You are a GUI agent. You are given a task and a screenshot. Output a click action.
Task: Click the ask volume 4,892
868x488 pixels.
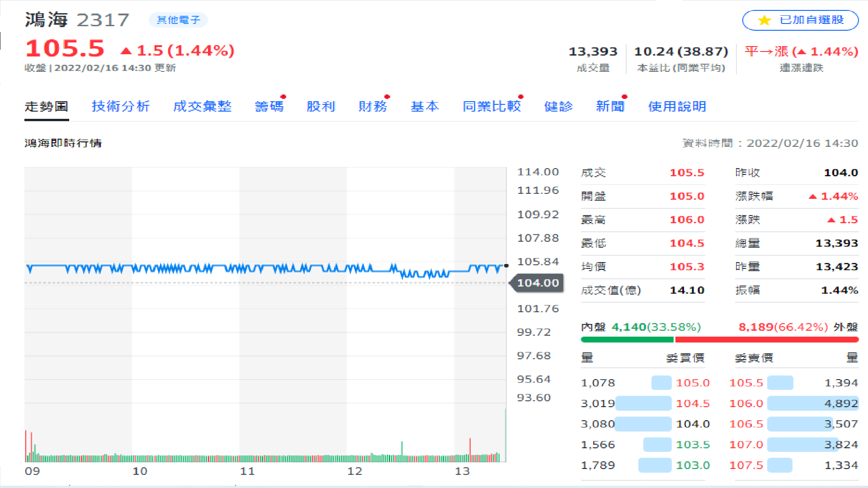tap(841, 404)
